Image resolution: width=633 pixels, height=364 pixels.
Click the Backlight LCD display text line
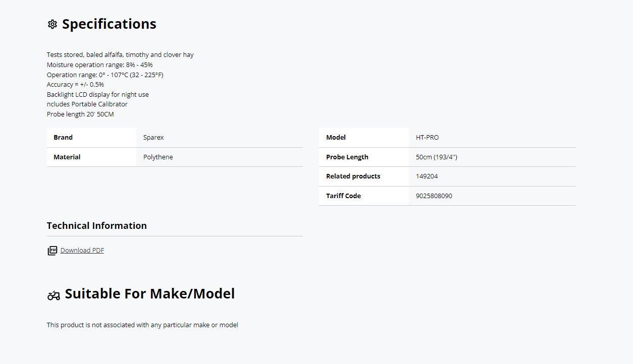click(97, 95)
